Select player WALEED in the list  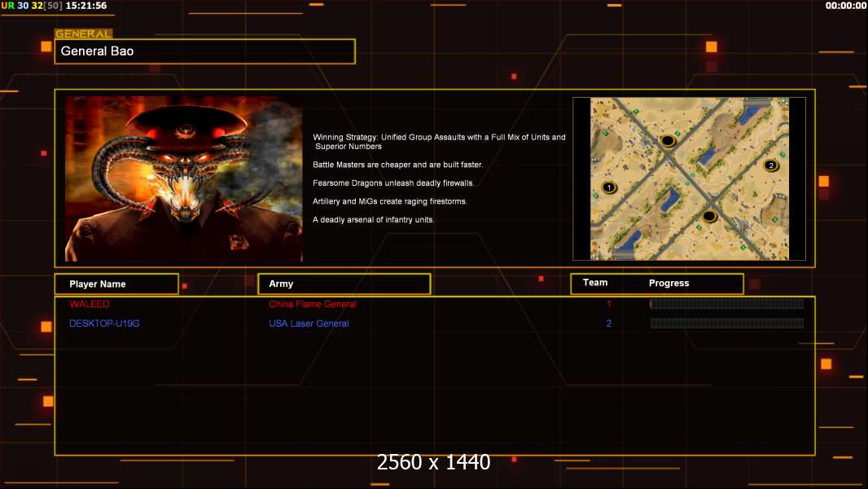coord(89,304)
